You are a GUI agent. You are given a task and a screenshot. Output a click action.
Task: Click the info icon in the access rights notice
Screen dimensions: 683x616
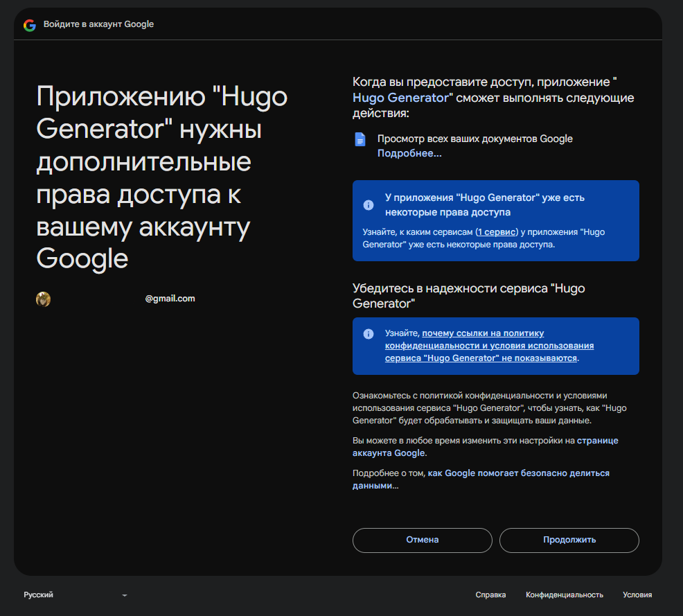(369, 204)
